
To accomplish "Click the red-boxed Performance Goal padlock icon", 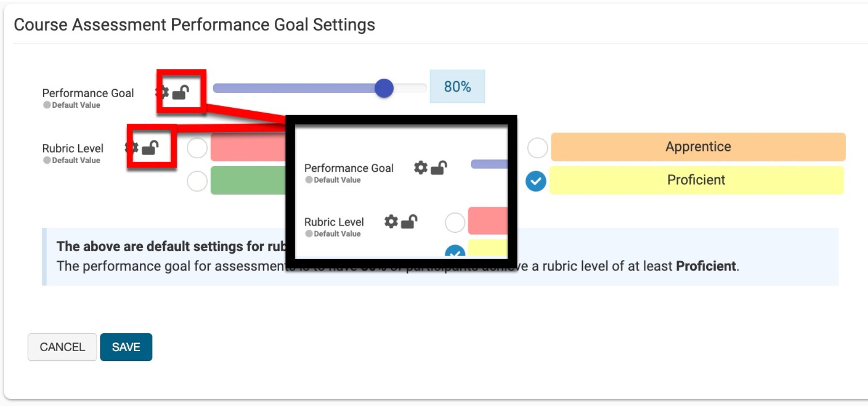I will pos(181,92).
